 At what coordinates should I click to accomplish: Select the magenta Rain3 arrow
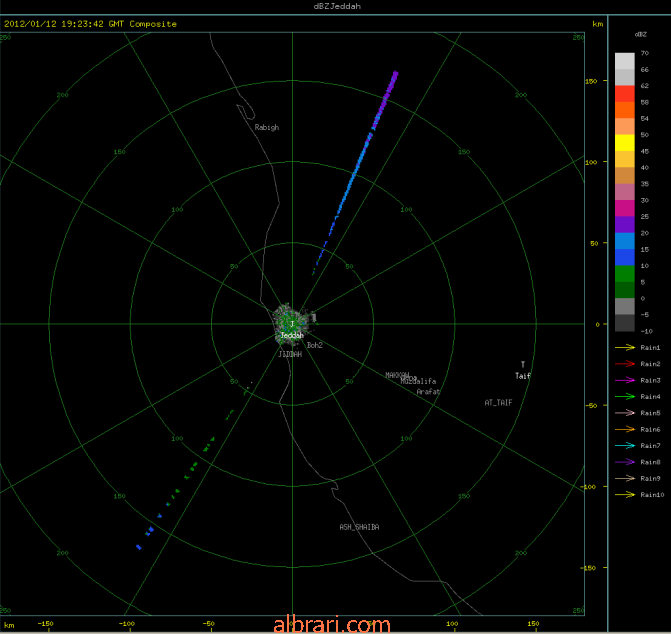[x=625, y=380]
